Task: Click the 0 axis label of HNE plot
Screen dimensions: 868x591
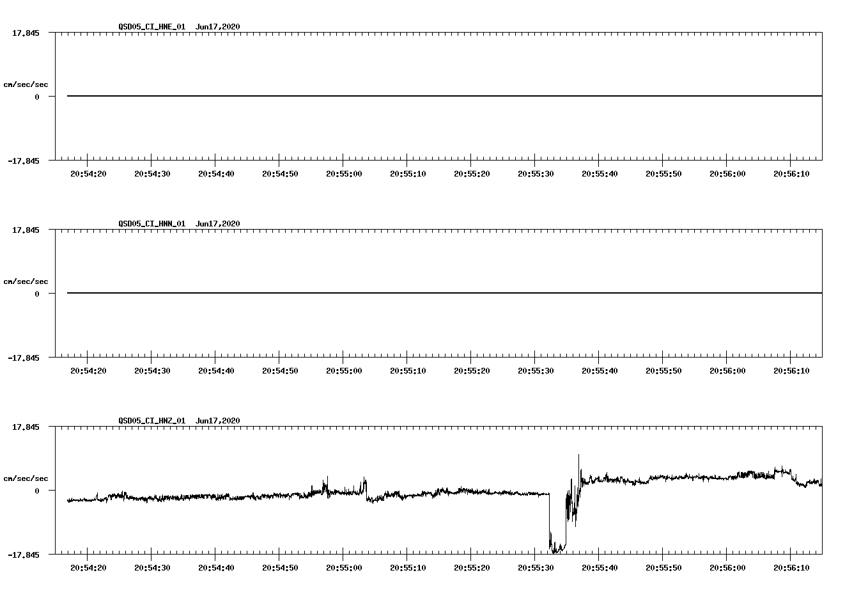Action: tap(37, 97)
